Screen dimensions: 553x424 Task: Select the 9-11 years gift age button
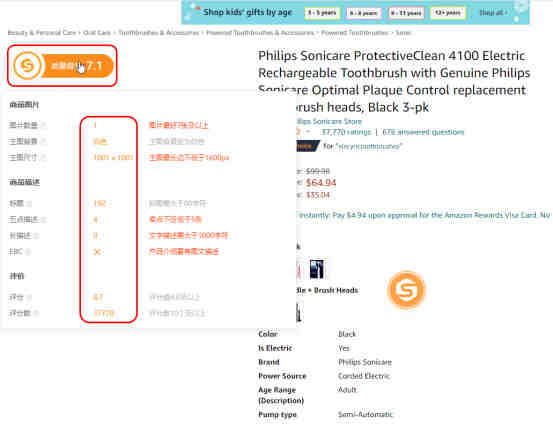click(x=406, y=13)
